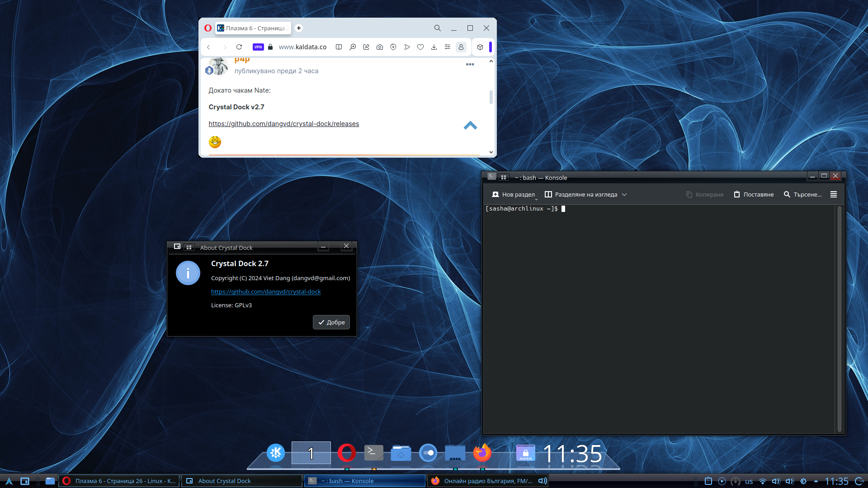Switch to bash — Konsole taskbar entry

[x=365, y=481]
